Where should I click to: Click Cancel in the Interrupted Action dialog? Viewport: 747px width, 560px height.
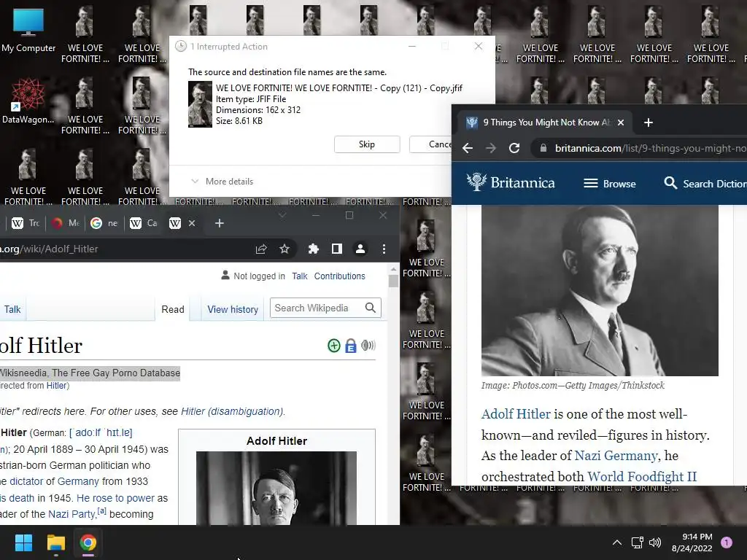430,144
